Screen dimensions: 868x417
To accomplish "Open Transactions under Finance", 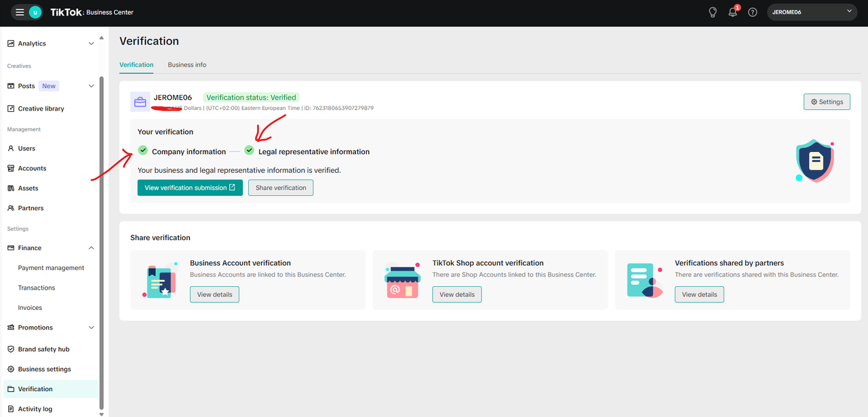I will click(x=37, y=288).
